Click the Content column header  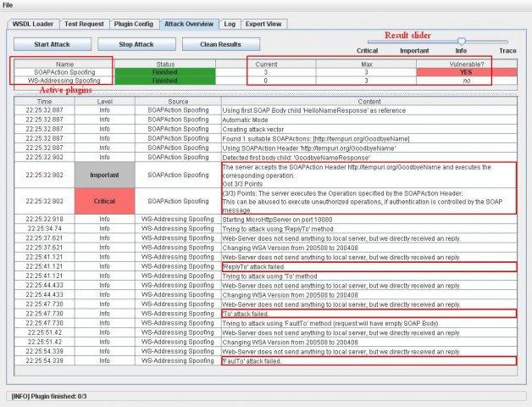tap(369, 101)
